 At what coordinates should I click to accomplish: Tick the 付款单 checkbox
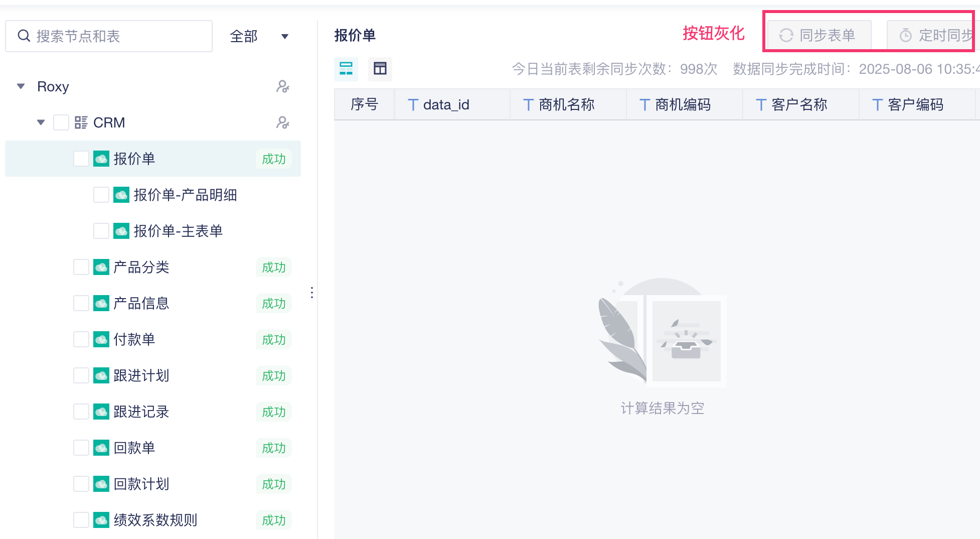point(81,339)
